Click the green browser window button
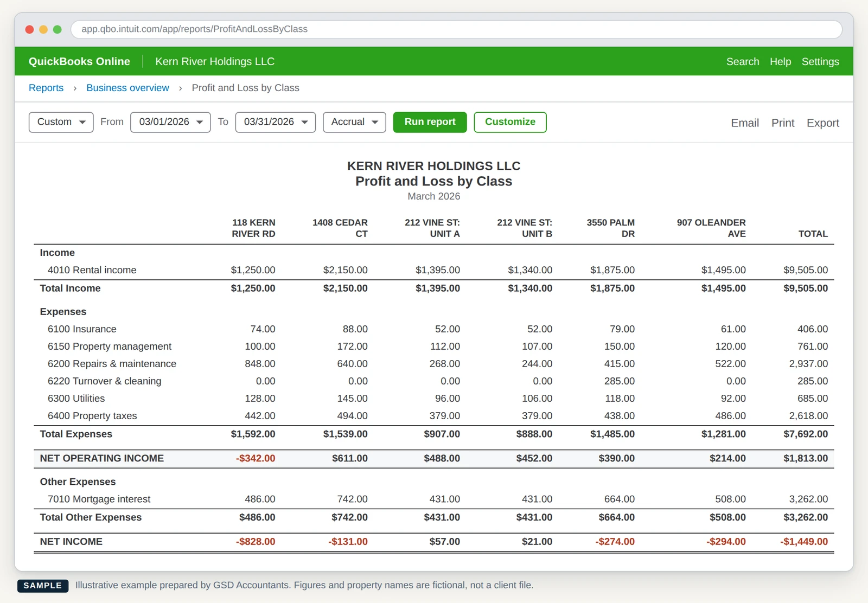This screenshot has width=868, height=603. point(58,29)
